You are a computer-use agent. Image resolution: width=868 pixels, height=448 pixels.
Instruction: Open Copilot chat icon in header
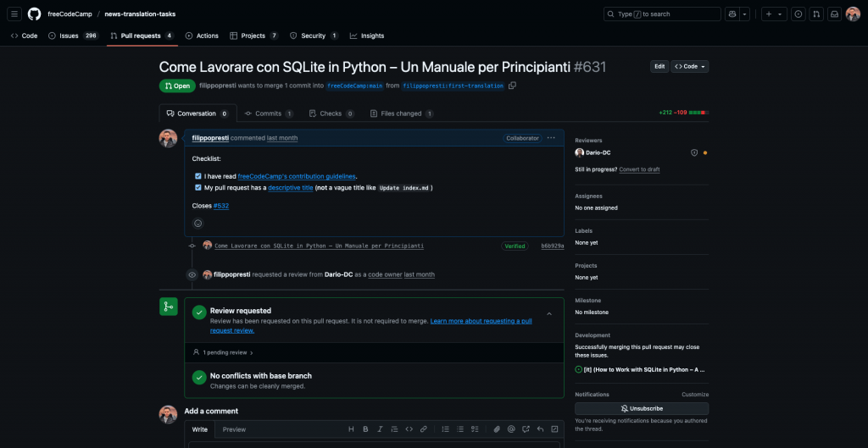point(732,14)
